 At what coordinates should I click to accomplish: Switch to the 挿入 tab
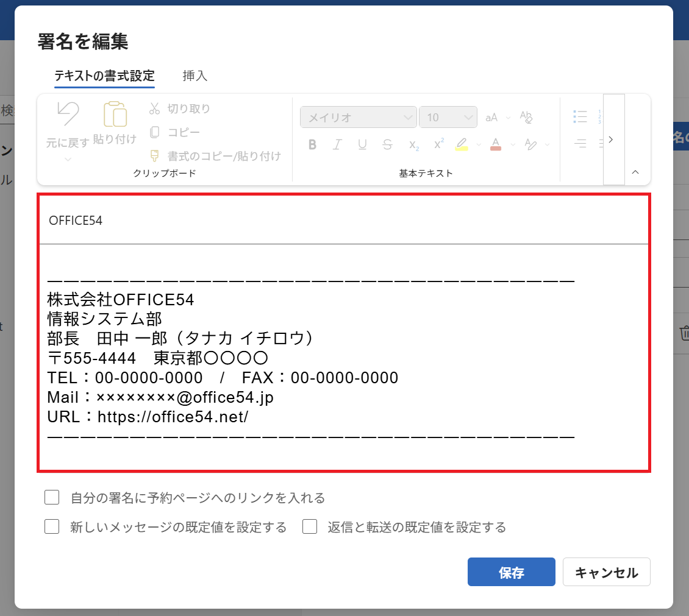pos(195,76)
